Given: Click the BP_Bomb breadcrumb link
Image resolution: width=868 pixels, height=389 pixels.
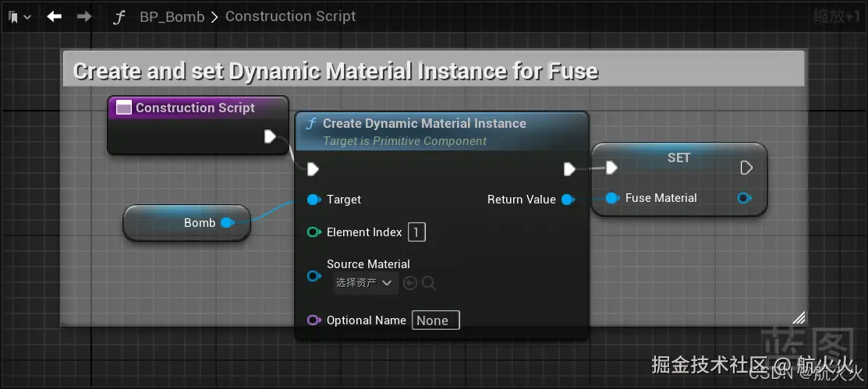Looking at the screenshot, I should [x=172, y=16].
